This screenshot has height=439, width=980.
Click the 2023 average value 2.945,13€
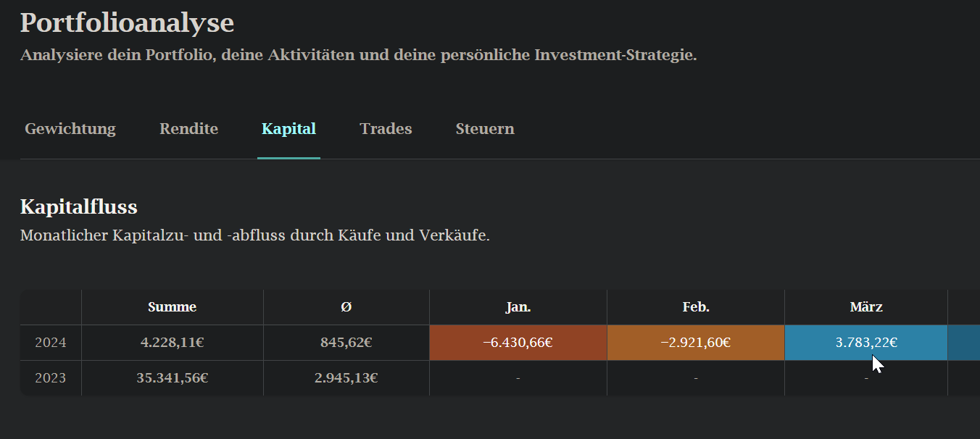coord(346,378)
